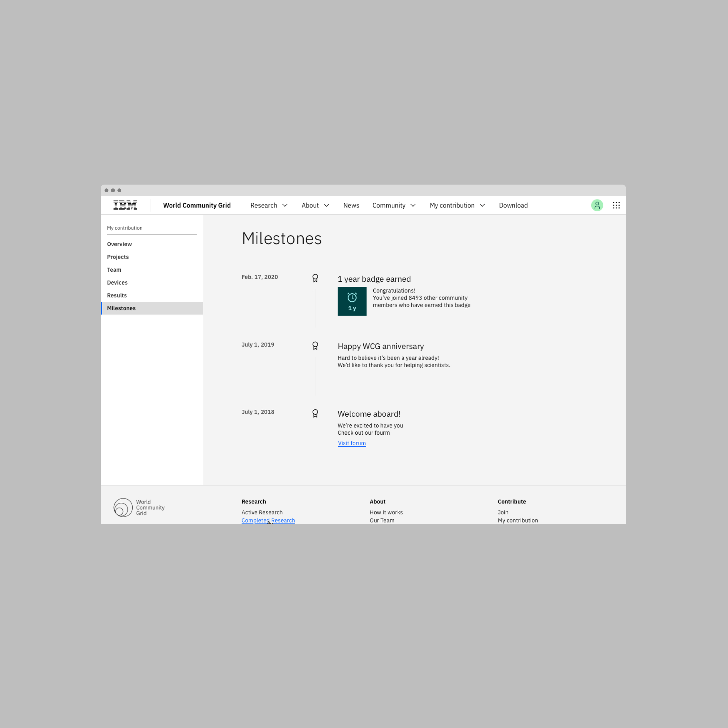Viewport: 728px width, 728px height.
Task: Follow the Visit forum link
Action: pyautogui.click(x=351, y=443)
